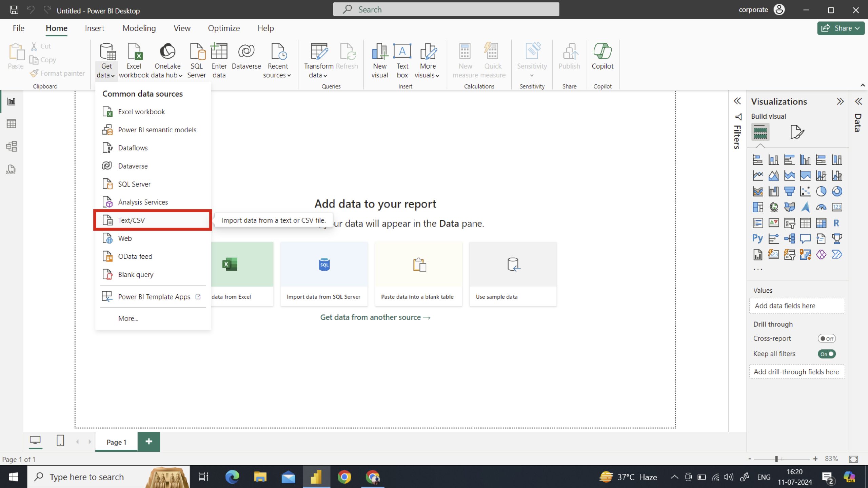Open Report view in left sidebar
The height and width of the screenshot is (488, 868).
click(x=11, y=101)
